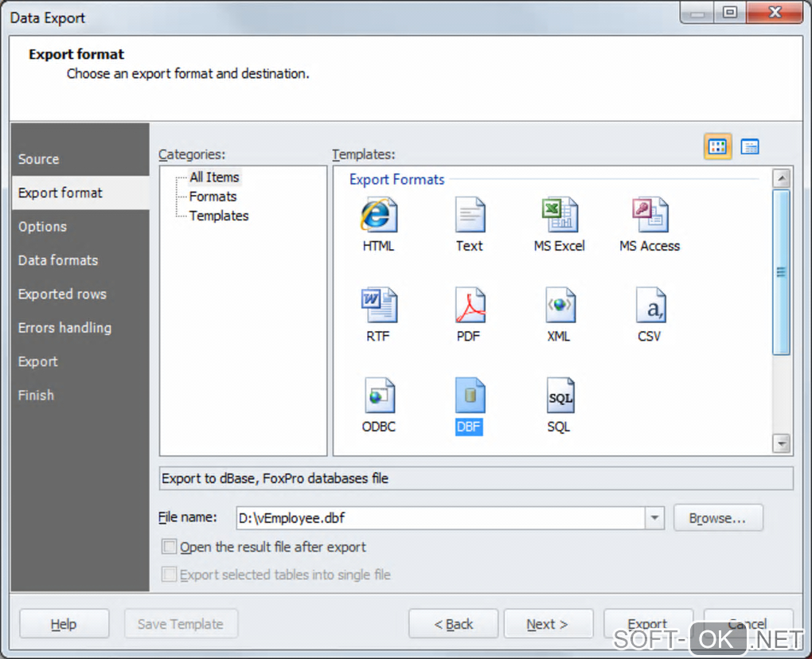
Task: Focus the File name input field
Action: coord(441,517)
